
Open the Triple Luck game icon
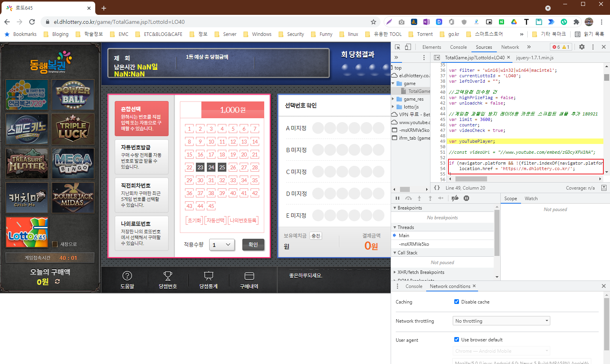pos(73,129)
